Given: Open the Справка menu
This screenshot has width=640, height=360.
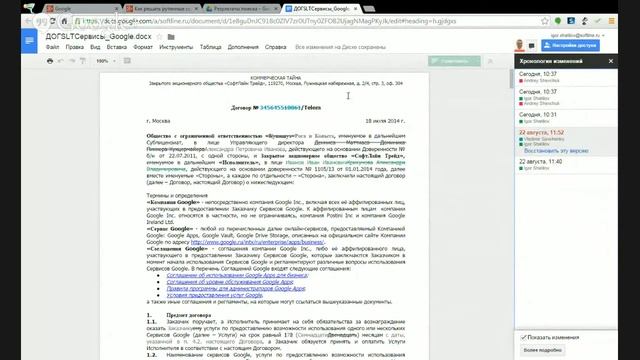Looking at the screenshot, I should tap(276, 47).
